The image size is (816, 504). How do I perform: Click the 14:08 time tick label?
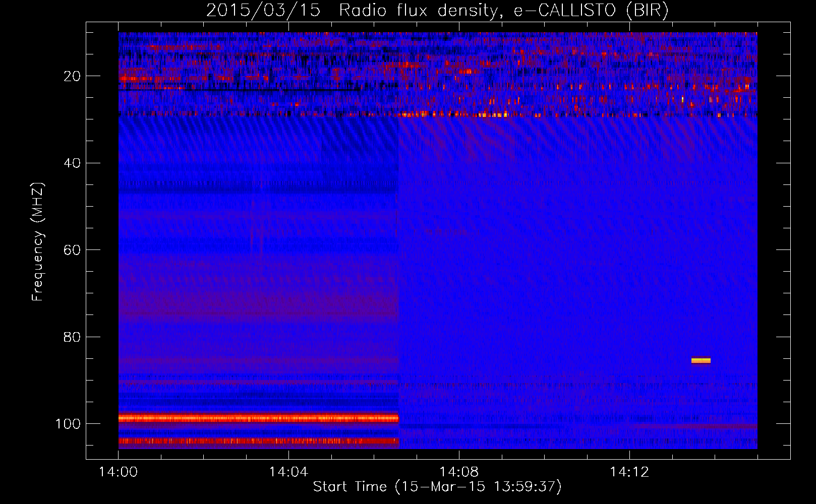click(x=459, y=472)
